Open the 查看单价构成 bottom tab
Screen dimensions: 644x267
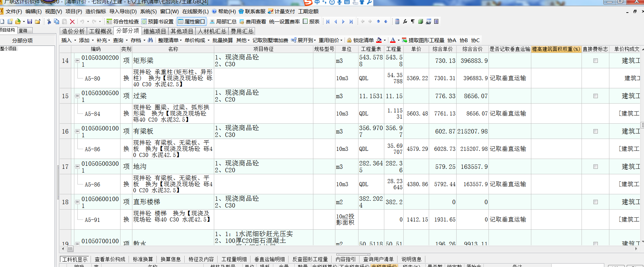110,259
